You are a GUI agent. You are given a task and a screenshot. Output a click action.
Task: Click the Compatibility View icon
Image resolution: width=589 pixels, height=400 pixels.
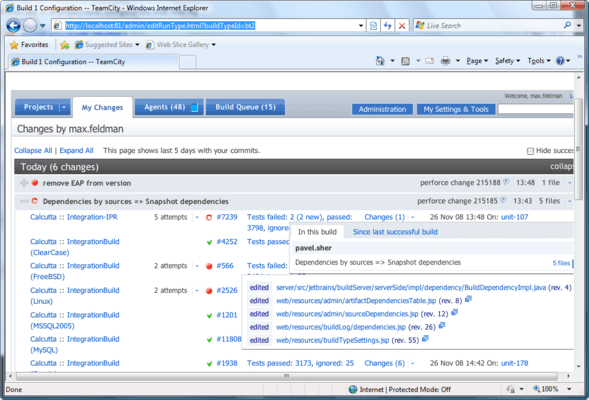click(373, 26)
